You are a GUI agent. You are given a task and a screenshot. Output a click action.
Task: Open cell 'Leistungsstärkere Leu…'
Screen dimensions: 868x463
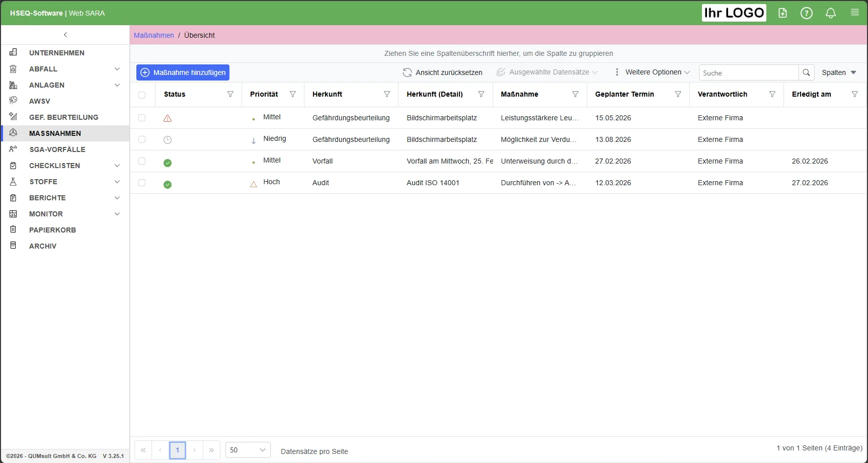(x=539, y=118)
